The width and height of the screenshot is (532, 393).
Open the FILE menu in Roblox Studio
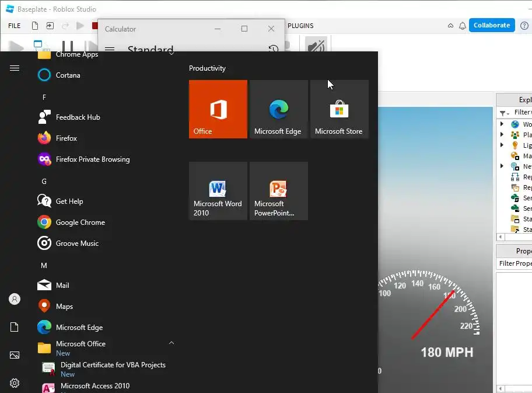pyautogui.click(x=14, y=26)
